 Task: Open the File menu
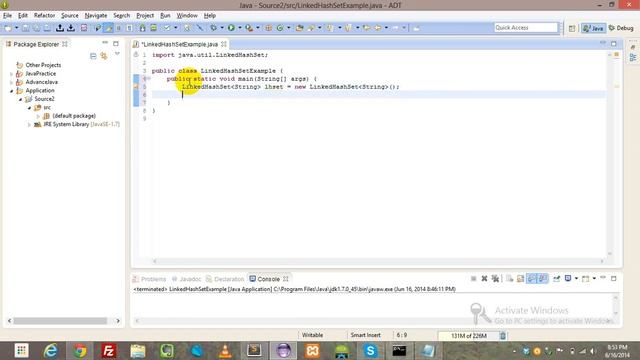pyautogui.click(x=7, y=16)
